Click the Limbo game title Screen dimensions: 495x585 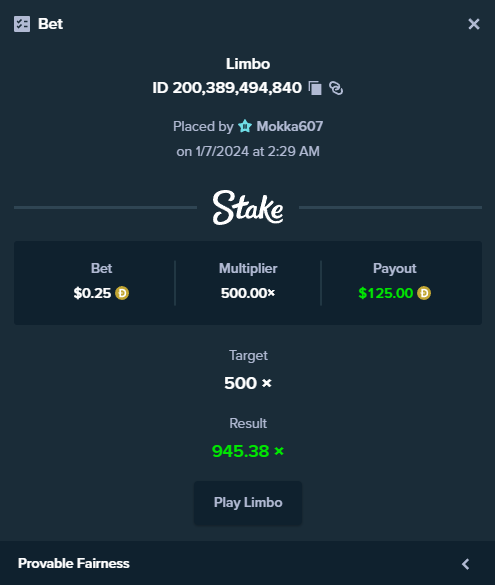(x=248, y=64)
